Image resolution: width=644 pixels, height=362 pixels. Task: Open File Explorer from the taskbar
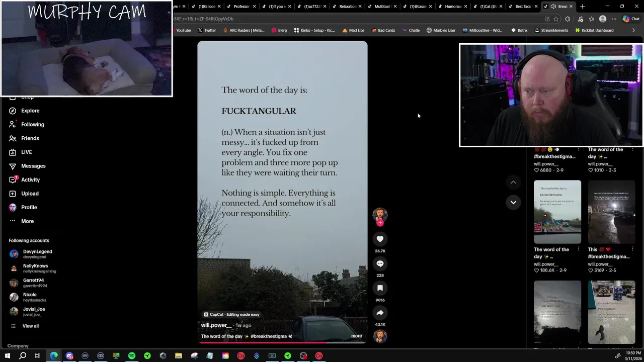click(x=179, y=356)
